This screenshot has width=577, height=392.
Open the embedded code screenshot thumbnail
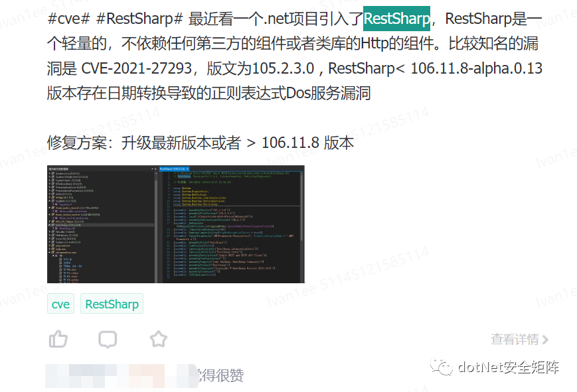tap(176, 224)
